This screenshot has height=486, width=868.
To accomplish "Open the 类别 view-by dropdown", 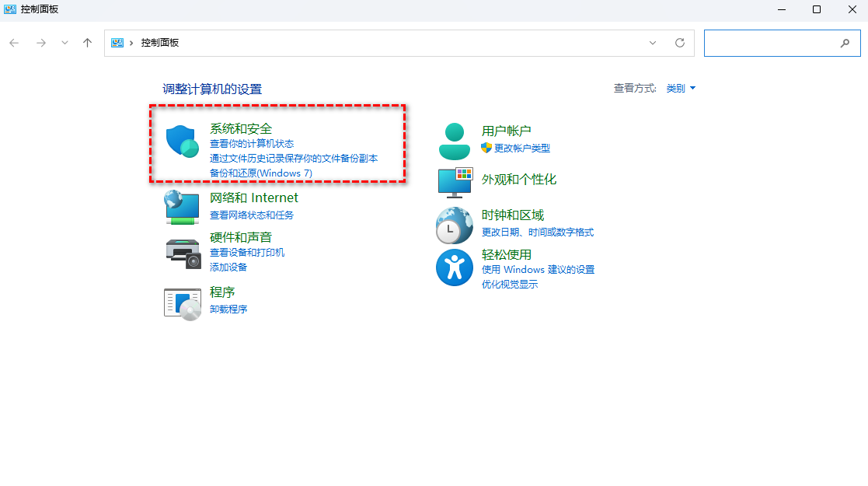I will click(681, 89).
